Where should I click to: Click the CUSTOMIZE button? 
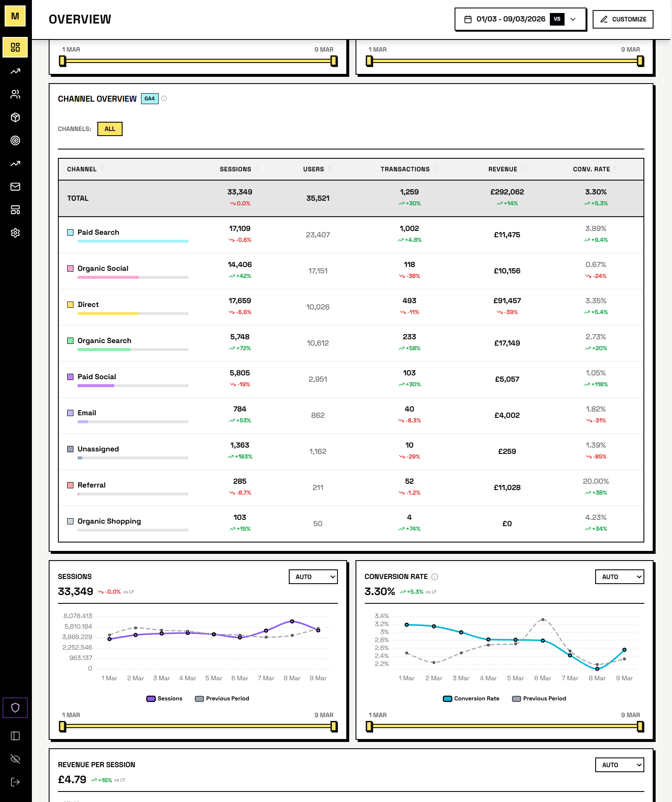pyautogui.click(x=622, y=19)
